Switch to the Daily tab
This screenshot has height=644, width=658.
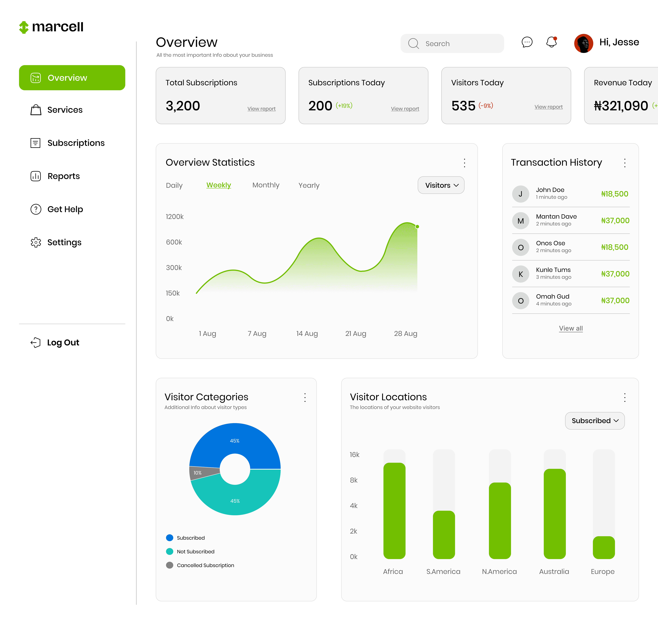[x=174, y=185]
